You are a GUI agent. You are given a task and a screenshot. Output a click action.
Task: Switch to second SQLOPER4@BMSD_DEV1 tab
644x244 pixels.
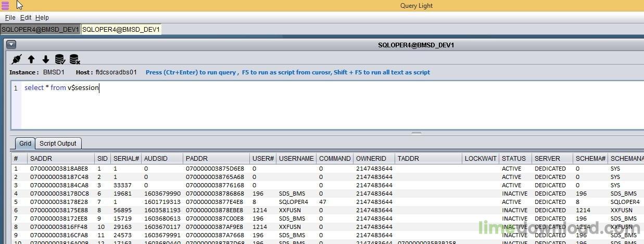(x=121, y=30)
